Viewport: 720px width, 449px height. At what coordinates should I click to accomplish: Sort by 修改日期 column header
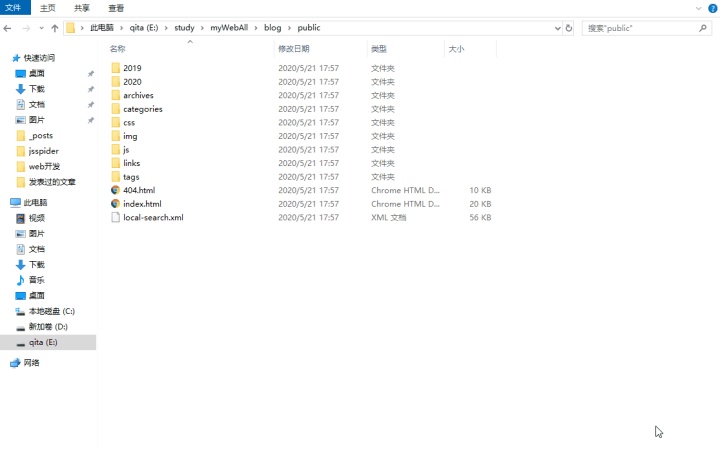[x=294, y=48]
